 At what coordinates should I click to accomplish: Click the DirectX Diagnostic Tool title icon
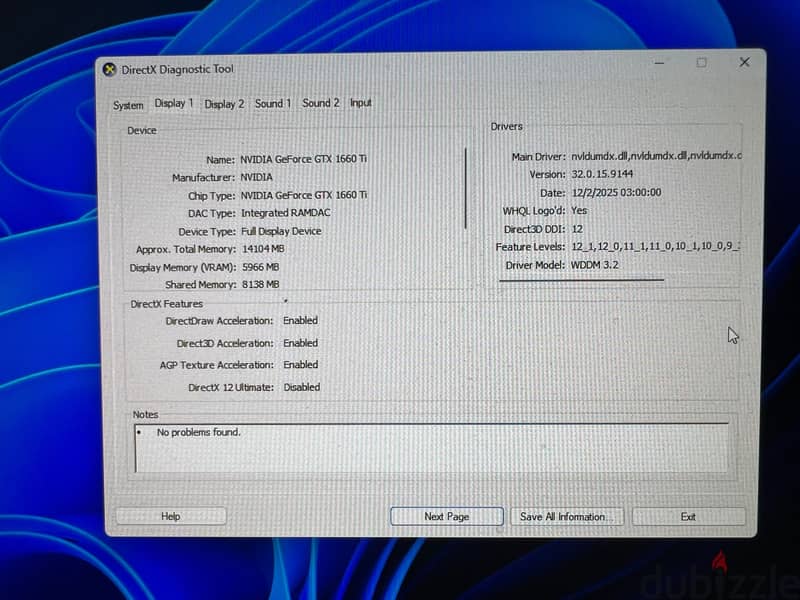109,69
